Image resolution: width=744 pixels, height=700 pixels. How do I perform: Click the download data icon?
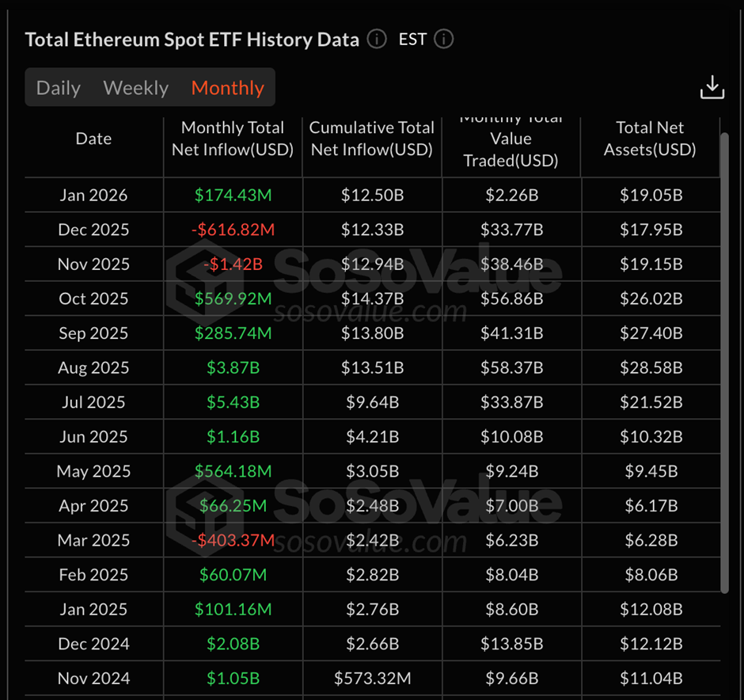click(x=712, y=88)
